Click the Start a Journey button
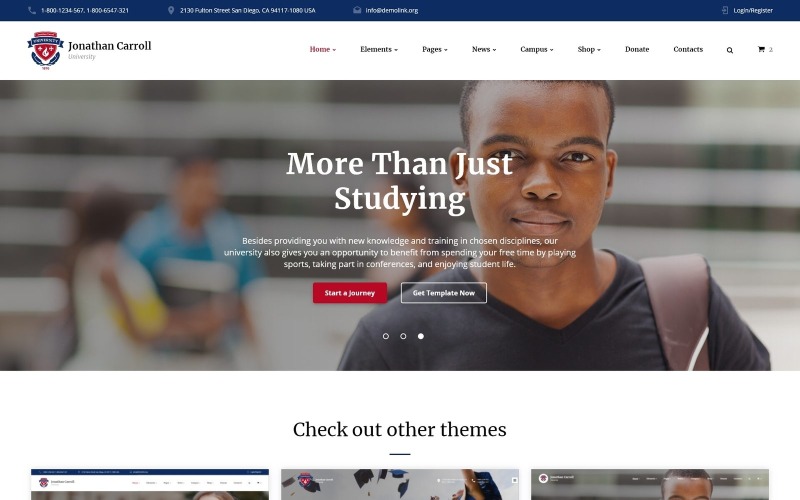 (x=350, y=293)
